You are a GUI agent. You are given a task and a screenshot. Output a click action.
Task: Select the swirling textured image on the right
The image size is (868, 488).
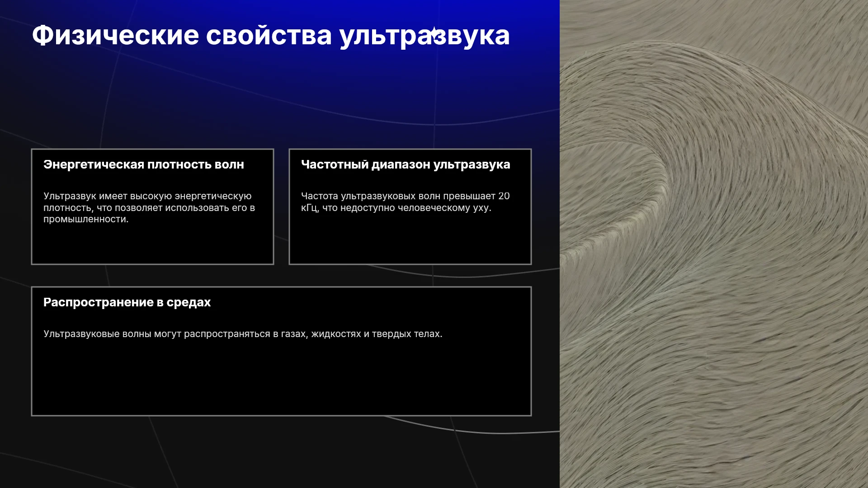click(x=714, y=244)
